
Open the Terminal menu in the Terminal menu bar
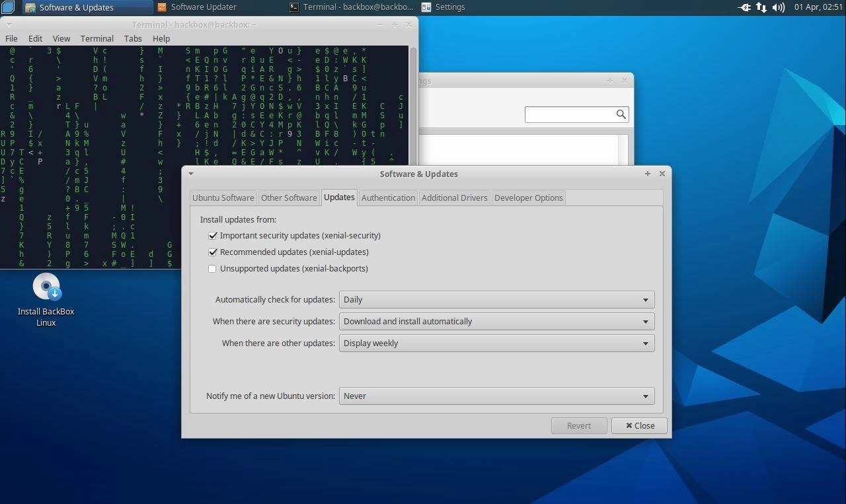pyautogui.click(x=97, y=38)
